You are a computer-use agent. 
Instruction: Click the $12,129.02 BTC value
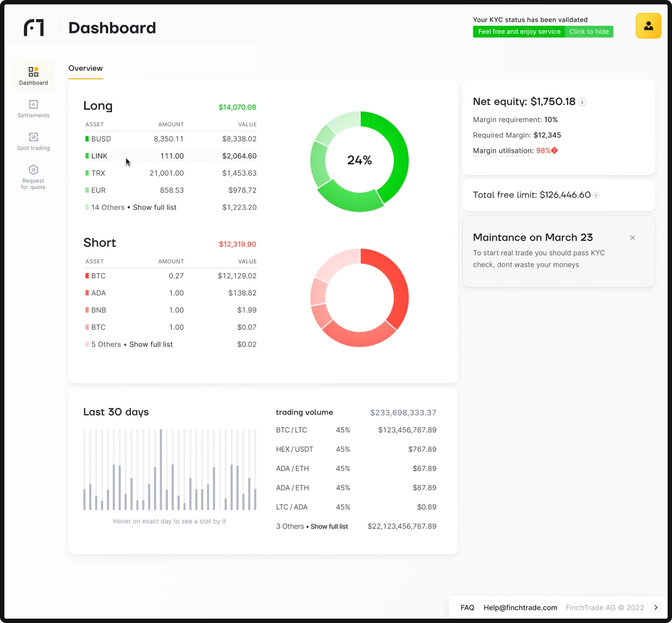[237, 276]
